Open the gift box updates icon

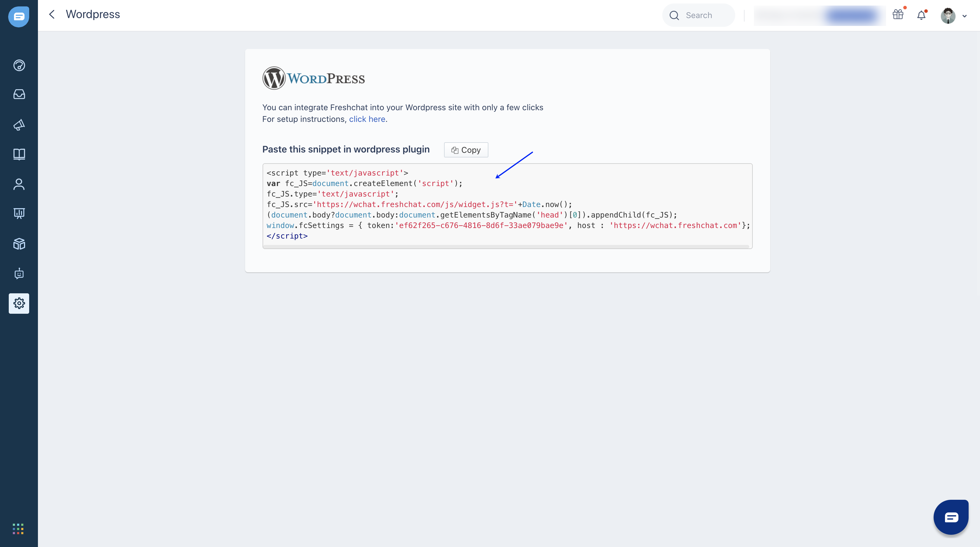(898, 15)
